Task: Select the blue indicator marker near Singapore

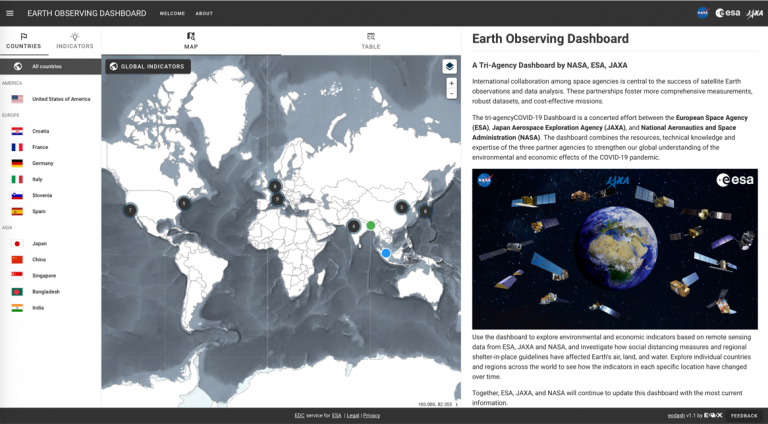Action: [x=386, y=253]
